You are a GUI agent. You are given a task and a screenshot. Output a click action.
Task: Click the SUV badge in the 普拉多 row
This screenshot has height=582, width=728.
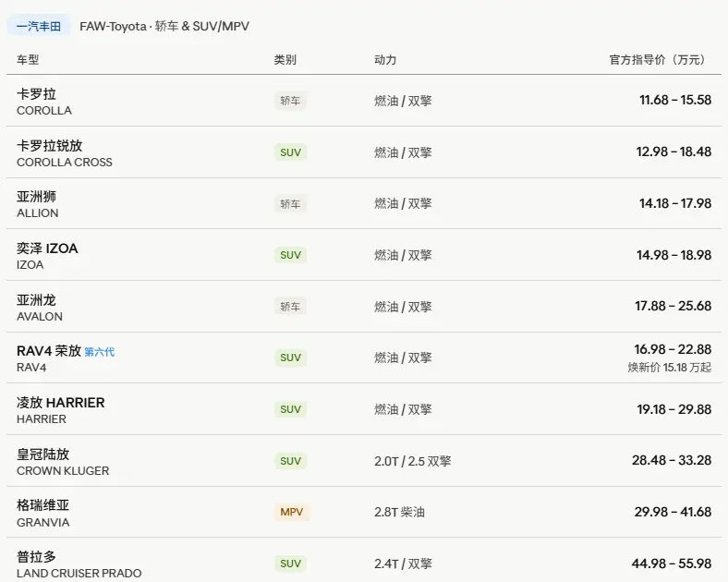tap(291, 564)
